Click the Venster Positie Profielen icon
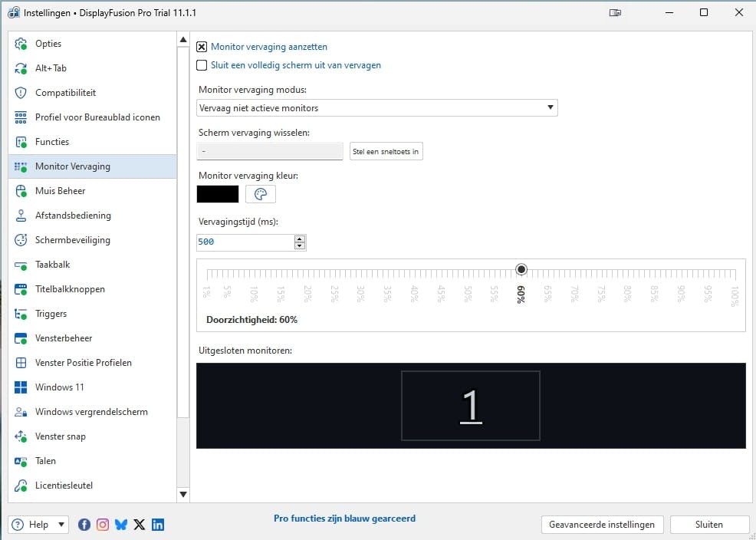The height and width of the screenshot is (540, 756). (x=21, y=363)
